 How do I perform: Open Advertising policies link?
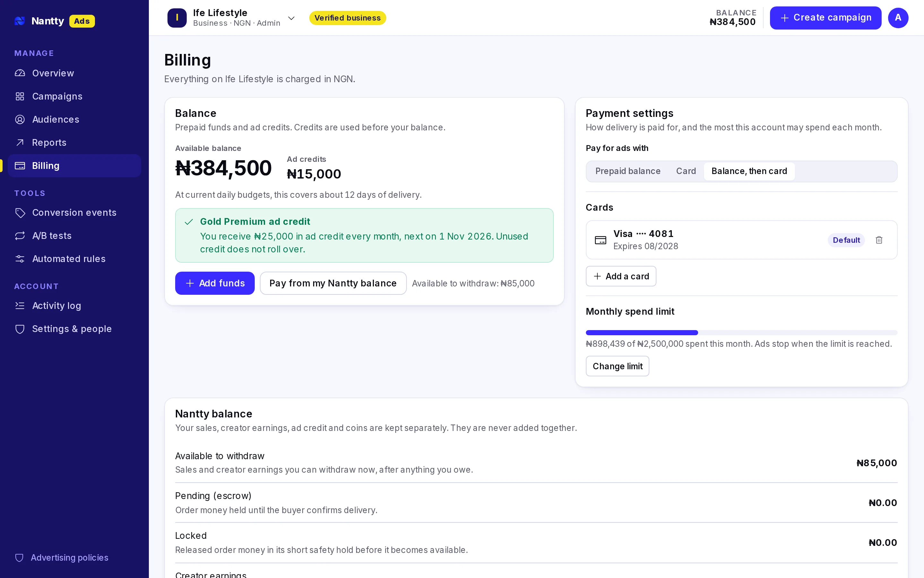[70, 558]
